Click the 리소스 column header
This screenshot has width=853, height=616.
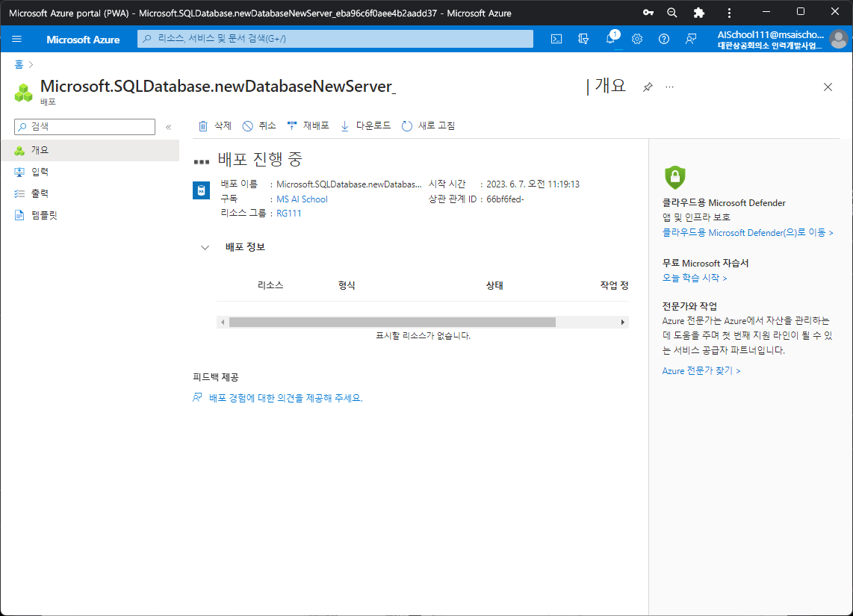tap(270, 285)
